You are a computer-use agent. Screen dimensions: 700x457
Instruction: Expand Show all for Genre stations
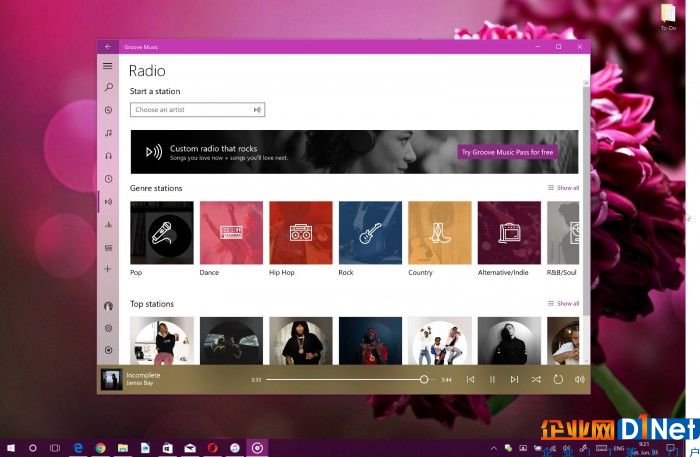(563, 188)
